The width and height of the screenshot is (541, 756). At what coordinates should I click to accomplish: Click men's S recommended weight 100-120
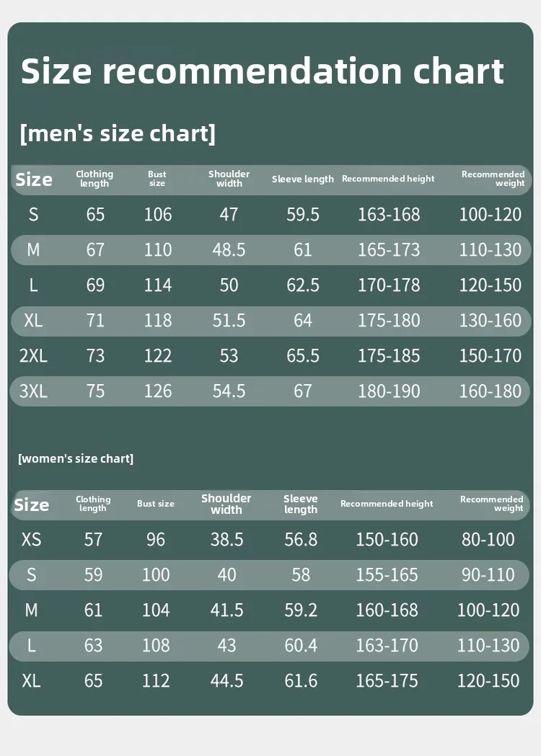490,215
